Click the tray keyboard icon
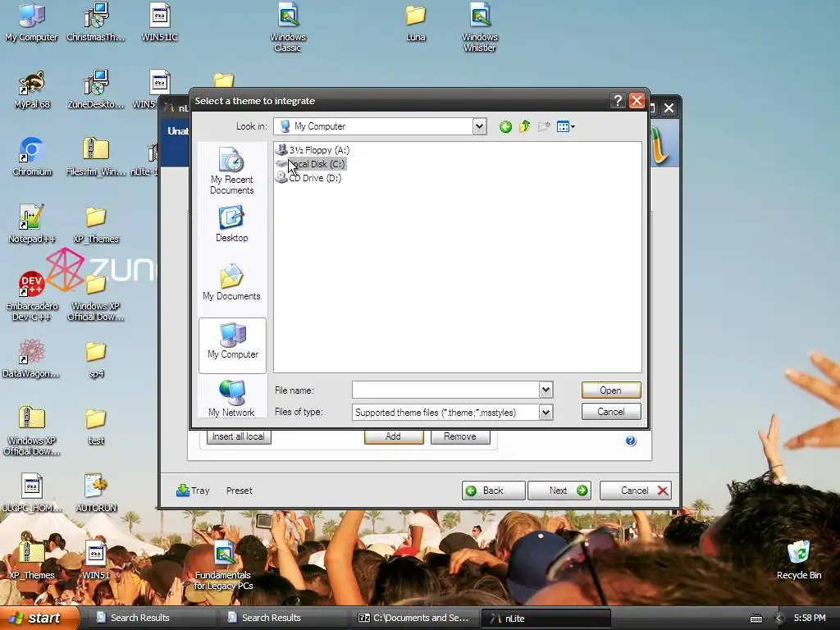Image resolution: width=840 pixels, height=630 pixels. [x=756, y=619]
